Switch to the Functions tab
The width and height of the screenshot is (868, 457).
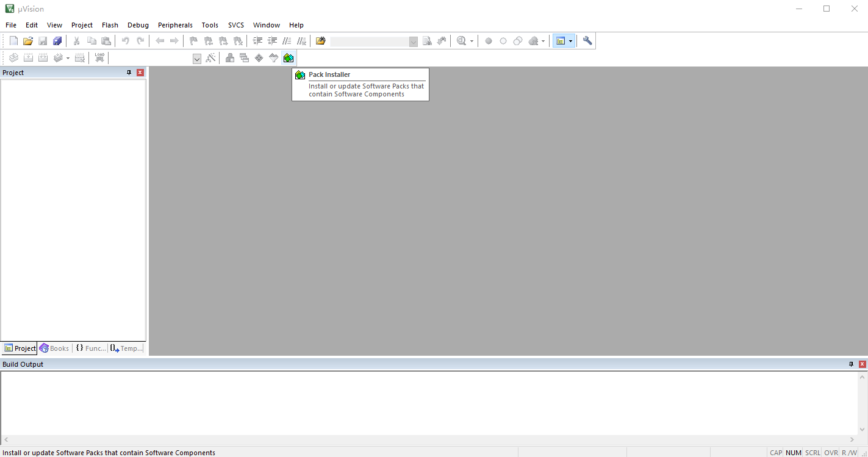point(91,348)
